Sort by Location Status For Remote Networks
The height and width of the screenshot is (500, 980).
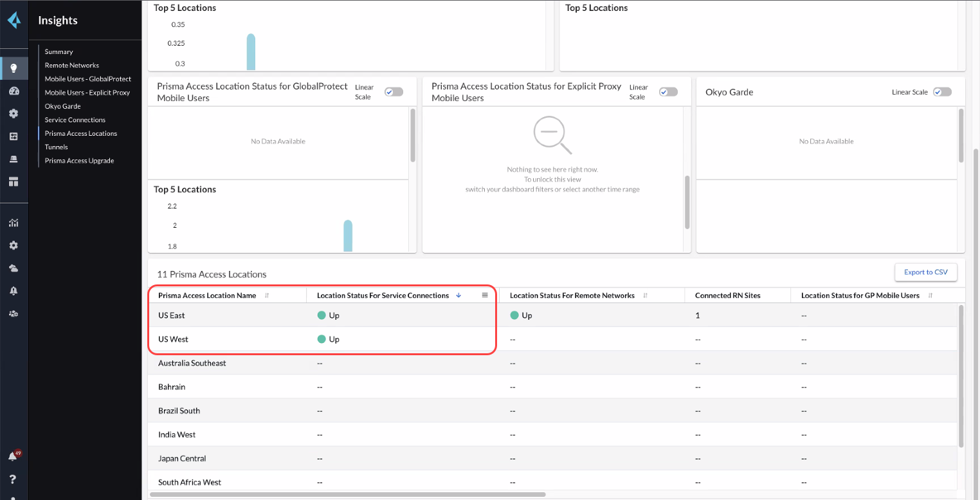645,295
